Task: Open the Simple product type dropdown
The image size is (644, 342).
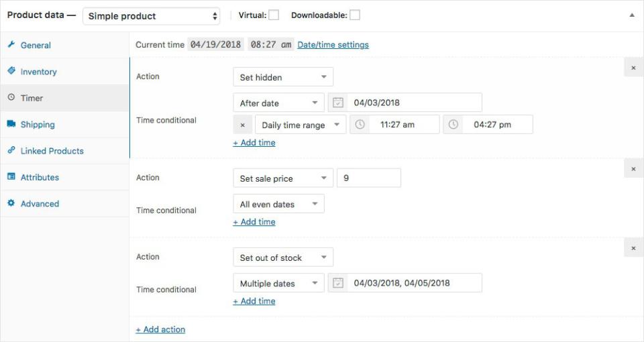Action: point(152,16)
